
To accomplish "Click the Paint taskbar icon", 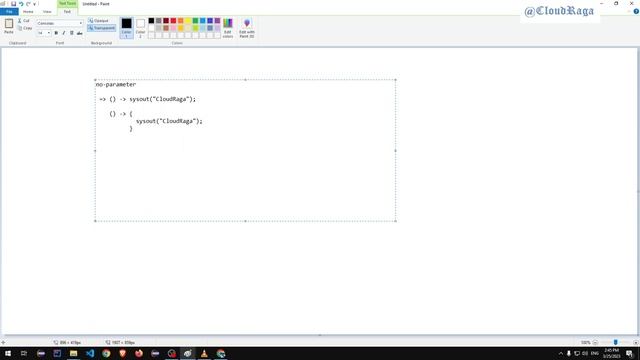I will click(188, 353).
